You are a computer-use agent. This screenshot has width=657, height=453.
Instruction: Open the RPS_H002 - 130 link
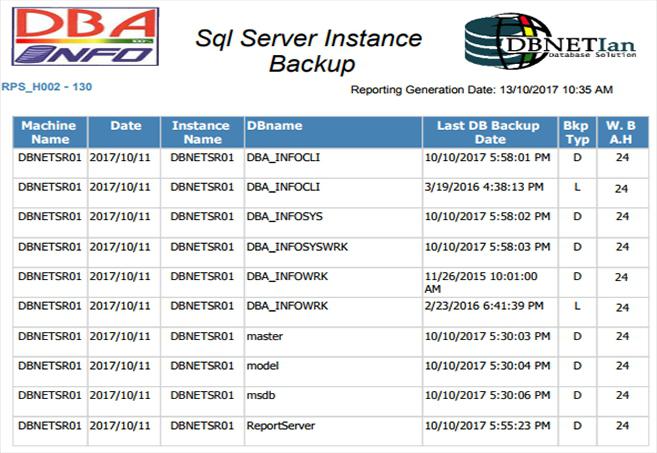pyautogui.click(x=47, y=87)
